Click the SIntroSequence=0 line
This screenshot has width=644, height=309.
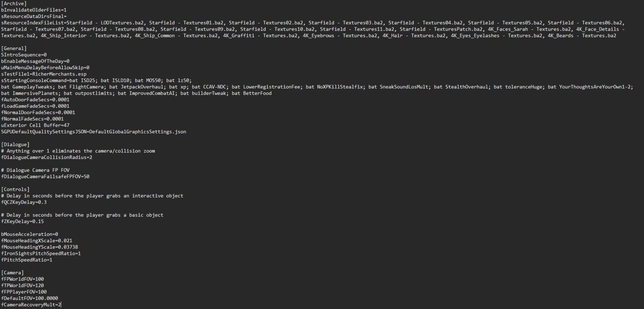point(24,55)
